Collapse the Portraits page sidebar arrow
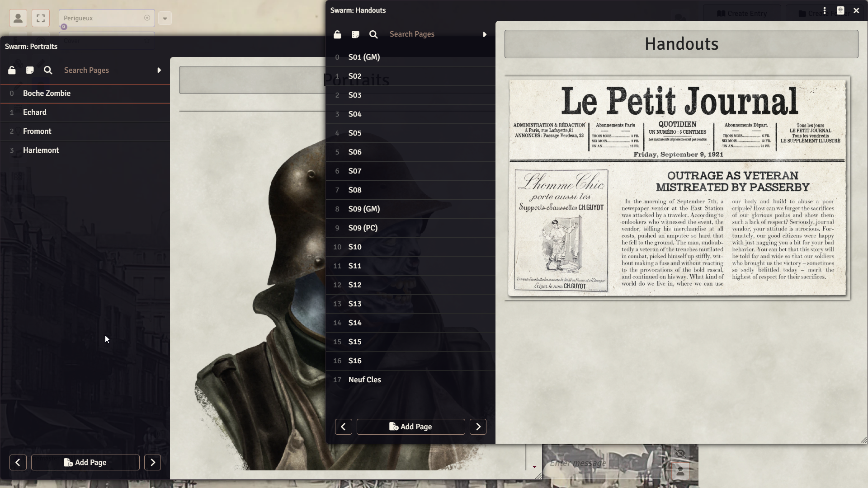 [x=159, y=70]
